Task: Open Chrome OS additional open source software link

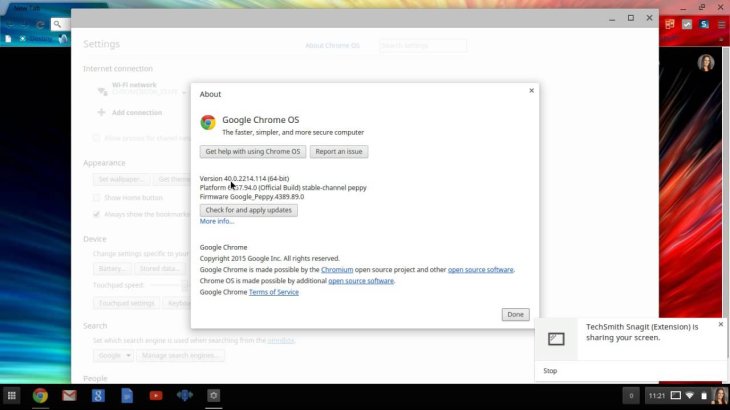Action: tap(361, 281)
